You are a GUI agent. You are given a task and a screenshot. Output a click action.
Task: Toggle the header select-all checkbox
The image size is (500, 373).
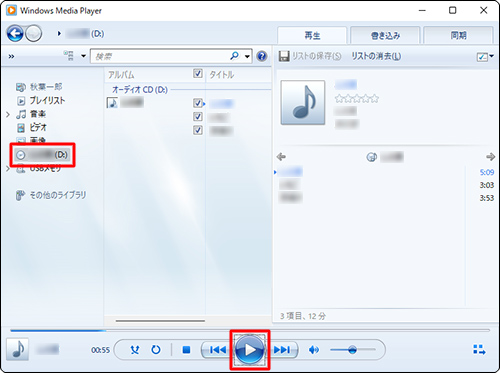pos(198,73)
